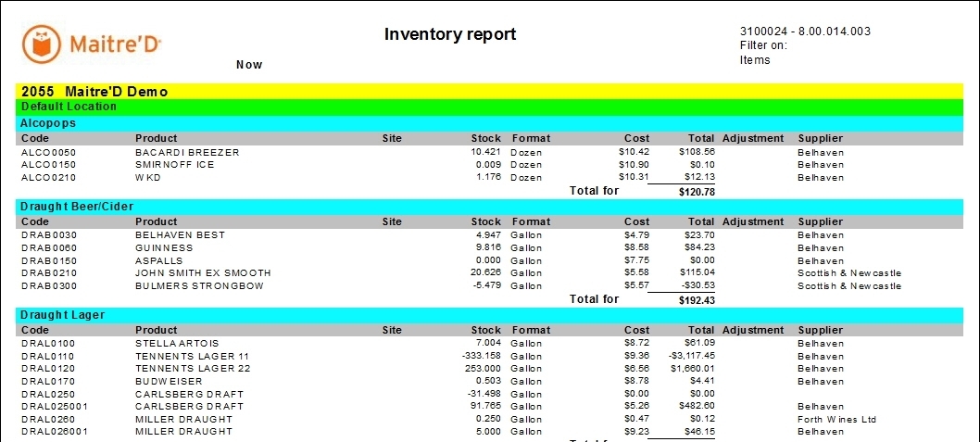Viewport: 980px width, 442px height.
Task: Click the "Draught Lager" category header
Action: pyautogui.click(x=62, y=315)
